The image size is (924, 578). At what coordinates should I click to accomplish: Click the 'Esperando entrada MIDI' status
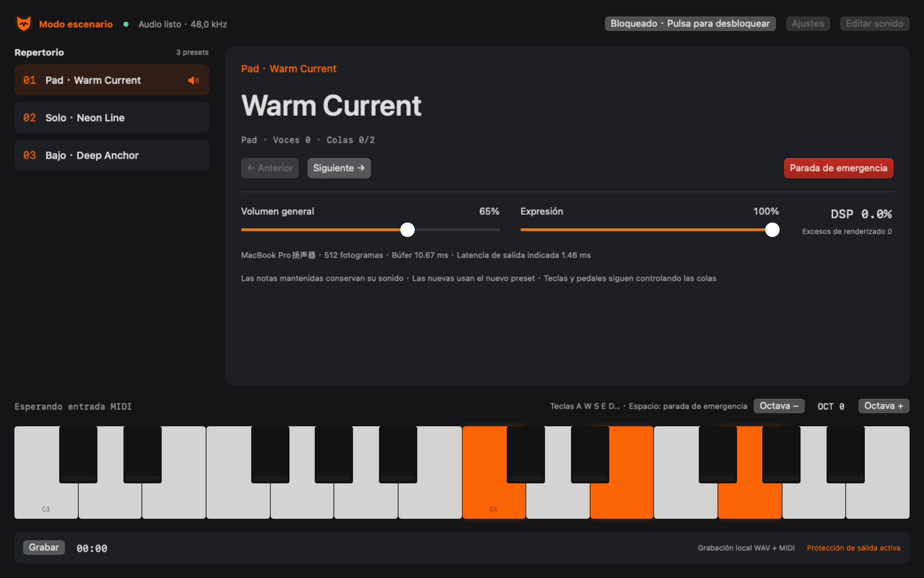[x=73, y=406]
